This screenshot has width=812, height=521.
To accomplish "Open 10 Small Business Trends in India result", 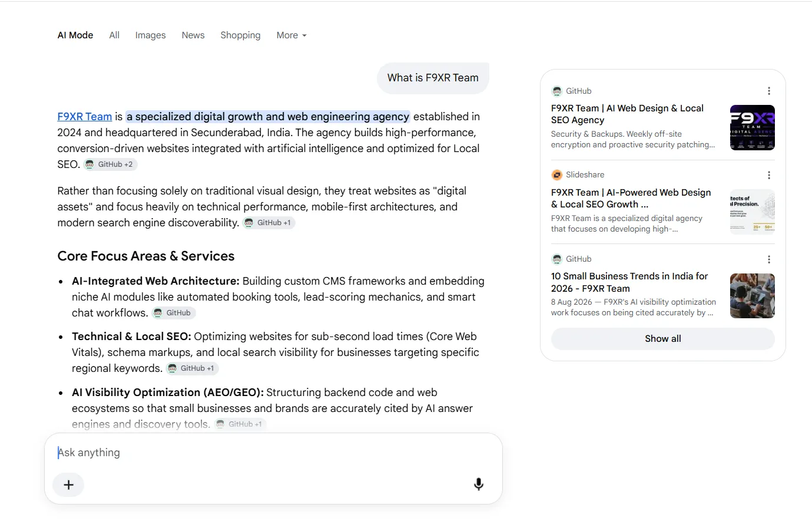I will [629, 282].
